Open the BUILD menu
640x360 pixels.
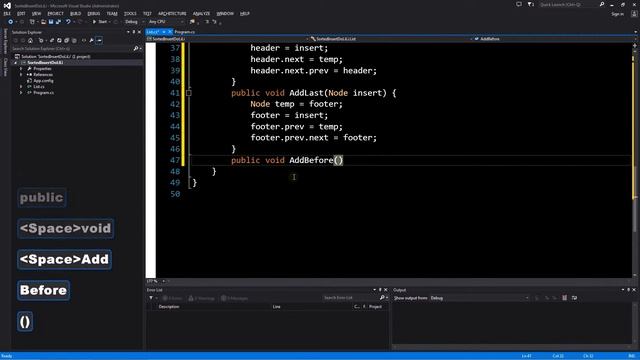76,13
